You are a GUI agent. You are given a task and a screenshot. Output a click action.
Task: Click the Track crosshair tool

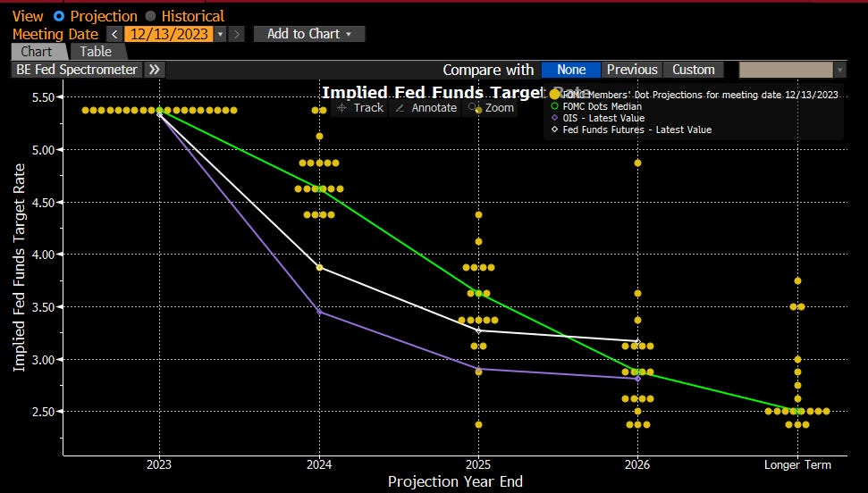(358, 107)
